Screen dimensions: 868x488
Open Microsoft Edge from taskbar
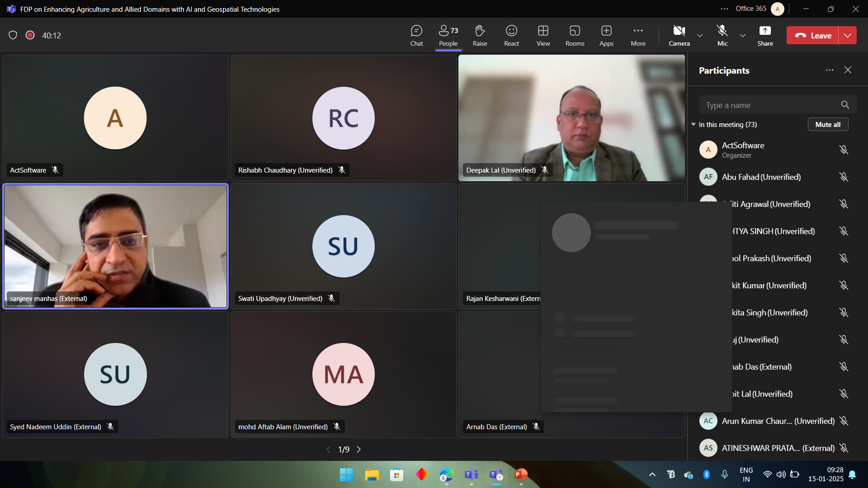[x=446, y=474]
